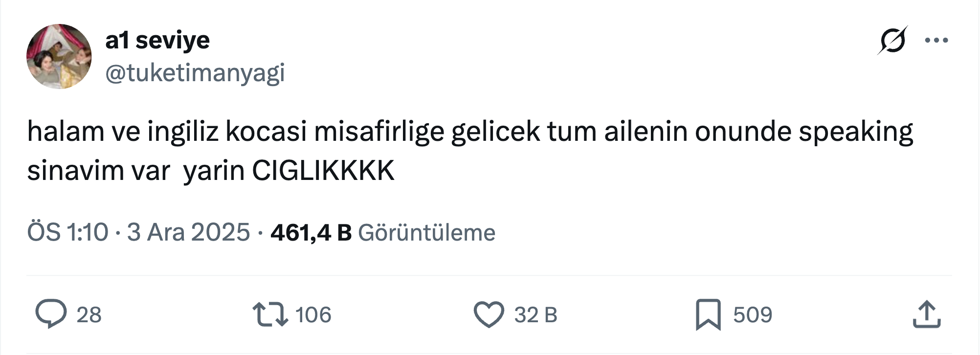This screenshot has height=355, width=980.
Task: Click the reply speech bubble icon
Action: [51, 313]
